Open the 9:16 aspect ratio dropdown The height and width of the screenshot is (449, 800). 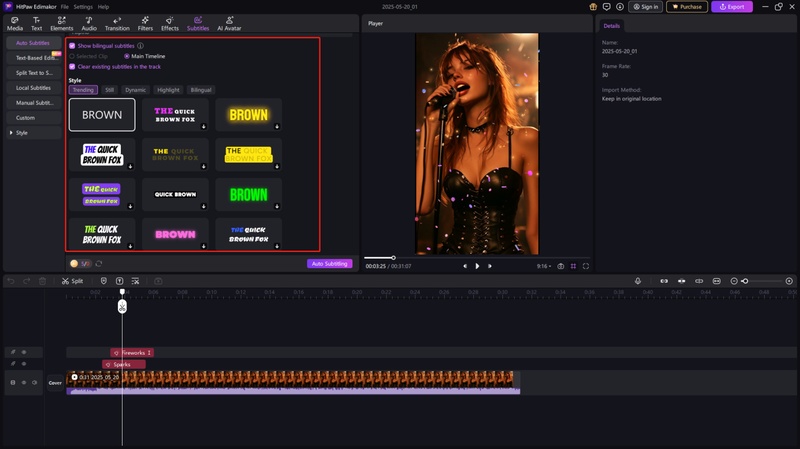point(543,266)
